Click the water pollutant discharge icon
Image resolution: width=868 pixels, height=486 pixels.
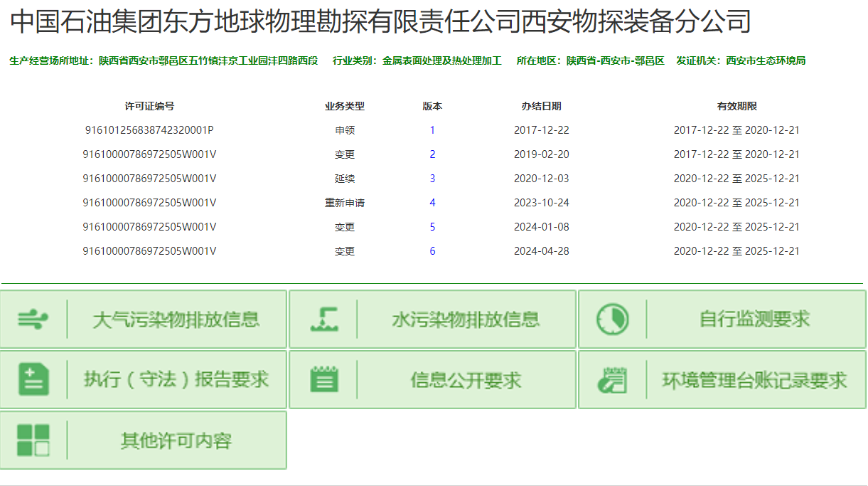point(325,319)
